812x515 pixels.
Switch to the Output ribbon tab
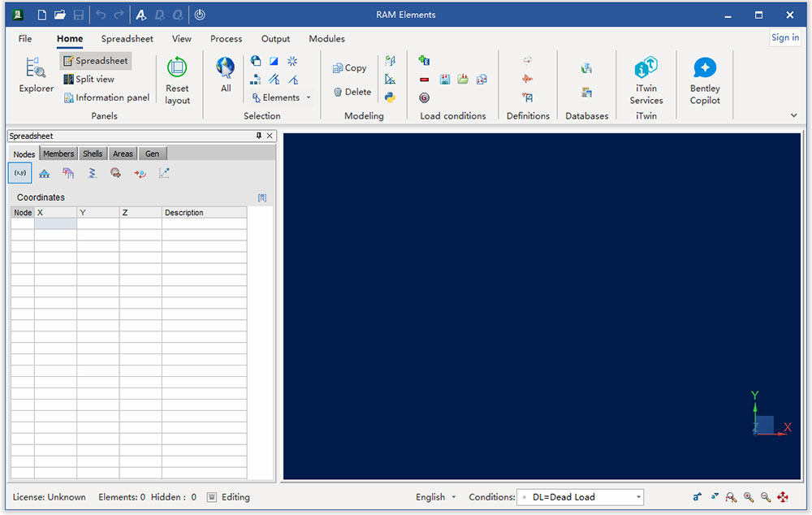(275, 39)
